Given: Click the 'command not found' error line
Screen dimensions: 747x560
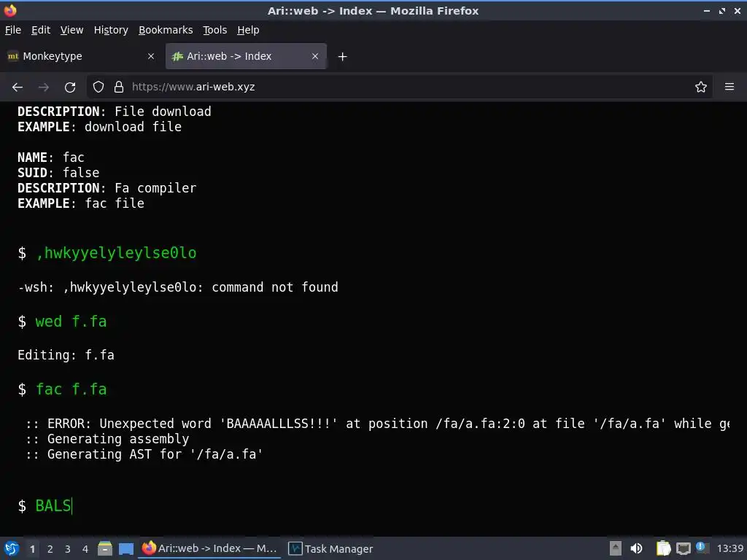Looking at the screenshot, I should [178, 287].
